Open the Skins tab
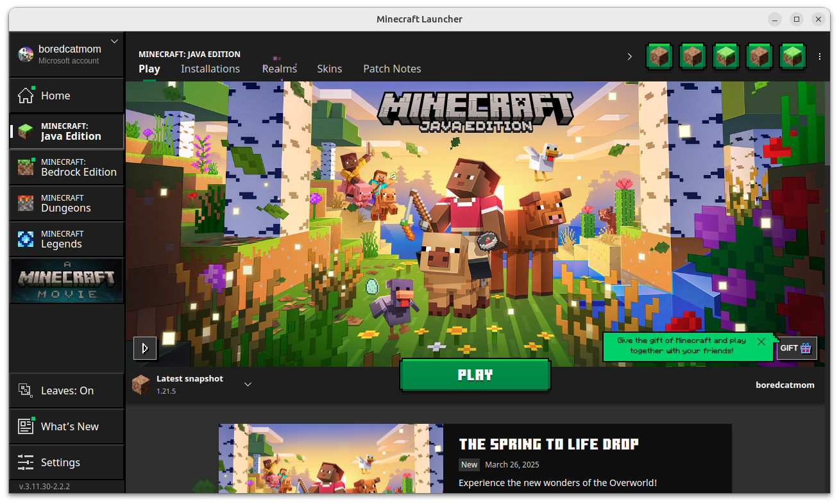This screenshot has width=839, height=504. 330,69
